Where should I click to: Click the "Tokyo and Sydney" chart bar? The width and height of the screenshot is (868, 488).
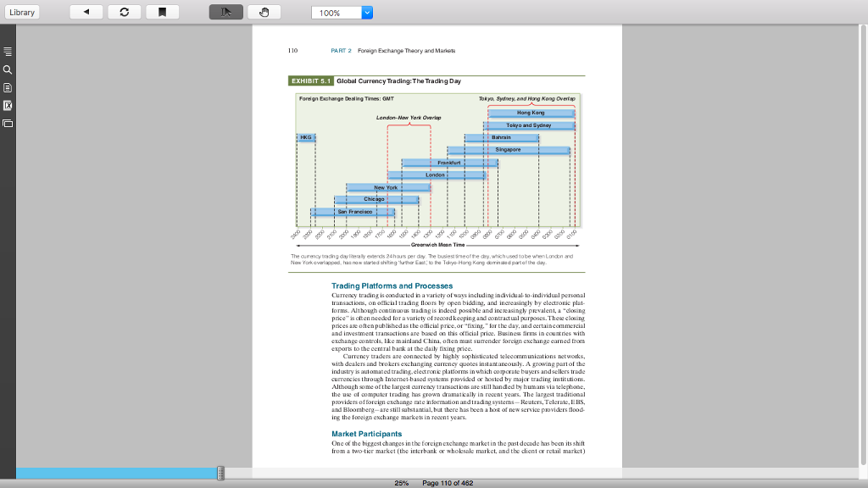529,125
